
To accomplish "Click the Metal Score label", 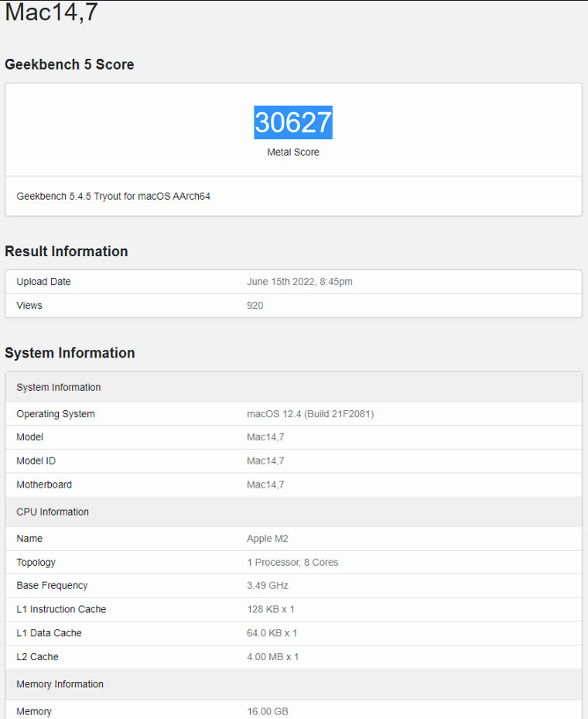I will point(293,152).
